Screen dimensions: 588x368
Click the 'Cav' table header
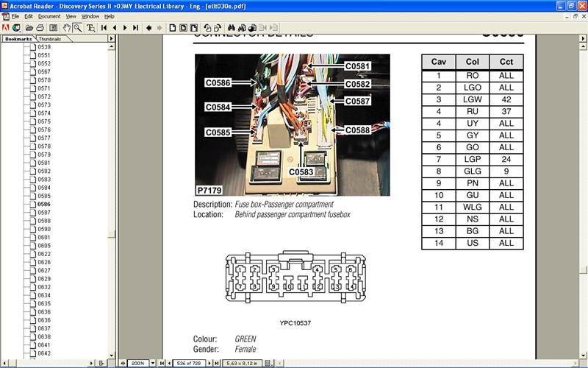[438, 62]
